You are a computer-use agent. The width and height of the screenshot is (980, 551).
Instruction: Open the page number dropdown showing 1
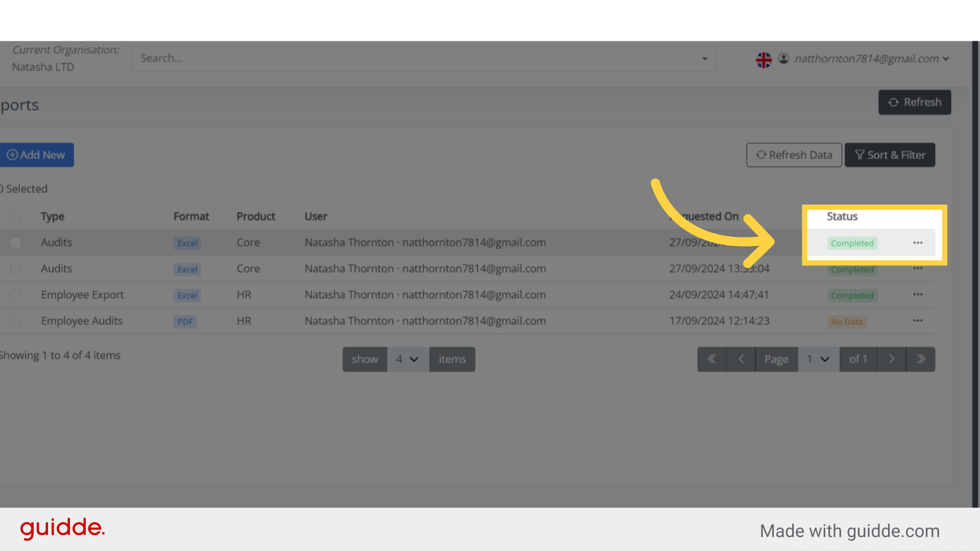[x=818, y=359]
